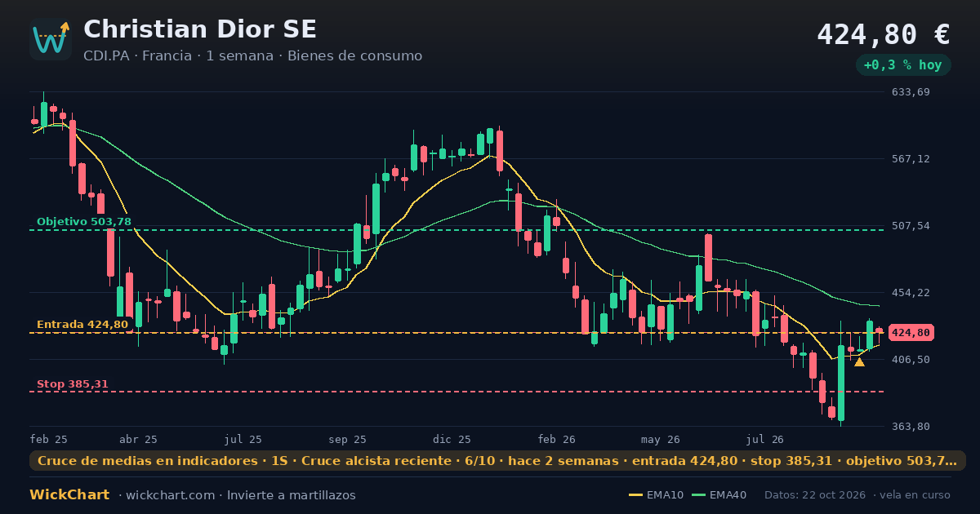The width and height of the screenshot is (980, 514).
Task: Click the dic 25 date label
Action: 452,439
